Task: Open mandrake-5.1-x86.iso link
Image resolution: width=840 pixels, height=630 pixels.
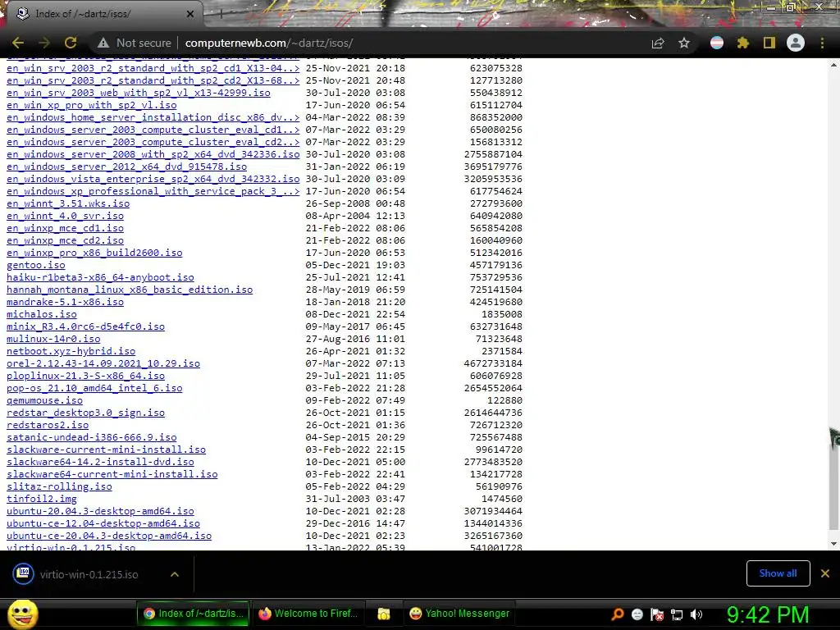Action: (x=65, y=302)
